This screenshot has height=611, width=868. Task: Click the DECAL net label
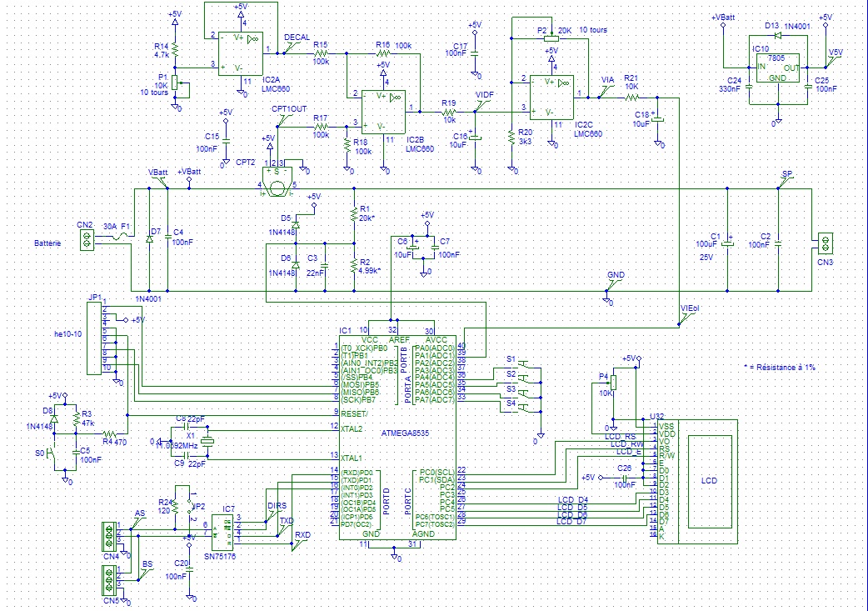click(x=297, y=38)
